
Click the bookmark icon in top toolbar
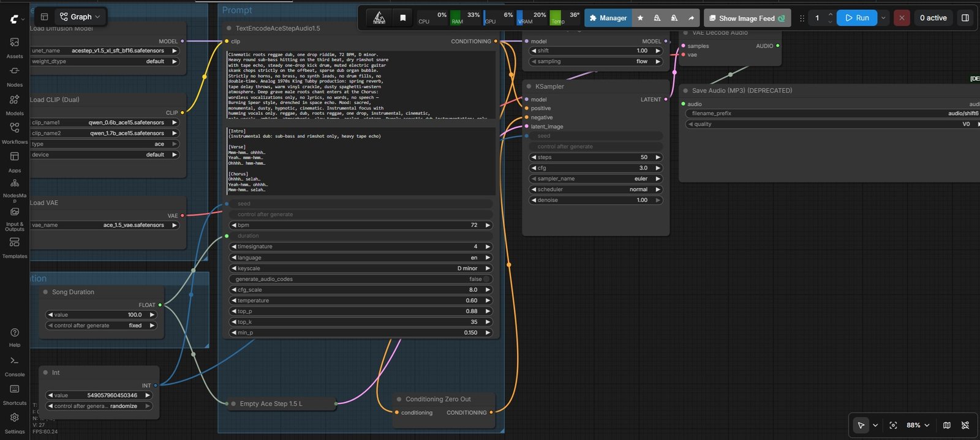(x=402, y=18)
